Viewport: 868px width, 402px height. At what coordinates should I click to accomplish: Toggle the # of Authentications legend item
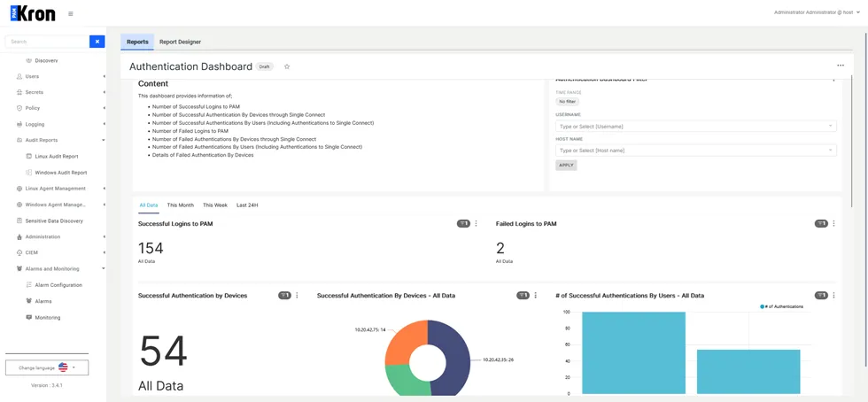click(x=781, y=306)
